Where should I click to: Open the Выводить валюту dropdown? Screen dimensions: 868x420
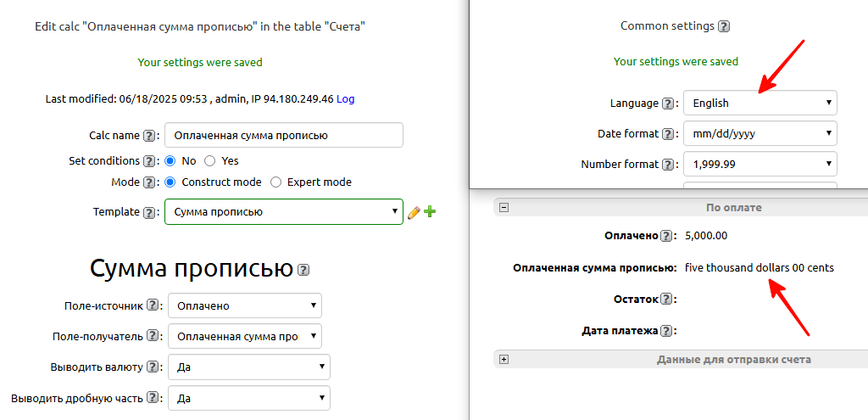[x=248, y=367]
